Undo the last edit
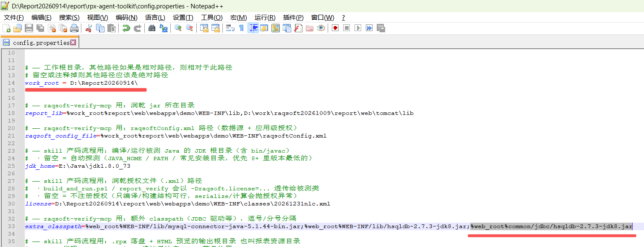Viewport: 644px width, 247px height. [126, 28]
